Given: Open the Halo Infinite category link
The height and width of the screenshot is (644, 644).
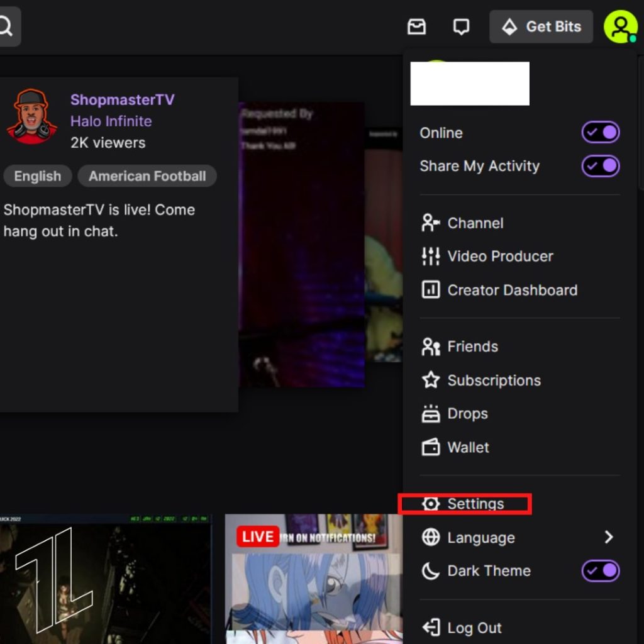Looking at the screenshot, I should point(111,121).
